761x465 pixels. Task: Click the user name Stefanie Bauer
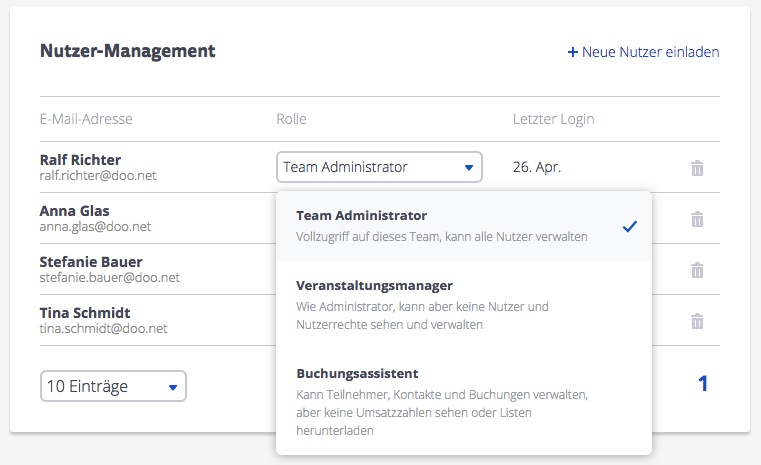[x=90, y=262]
